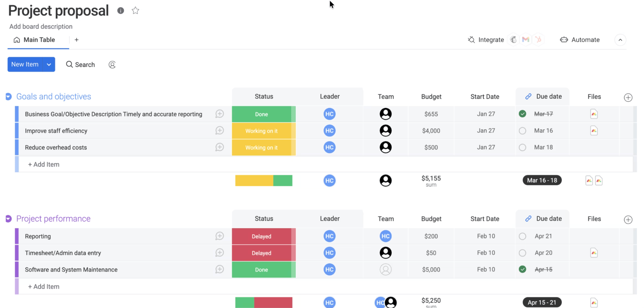
Task: Open the person filter icon near Search
Action: 112,65
